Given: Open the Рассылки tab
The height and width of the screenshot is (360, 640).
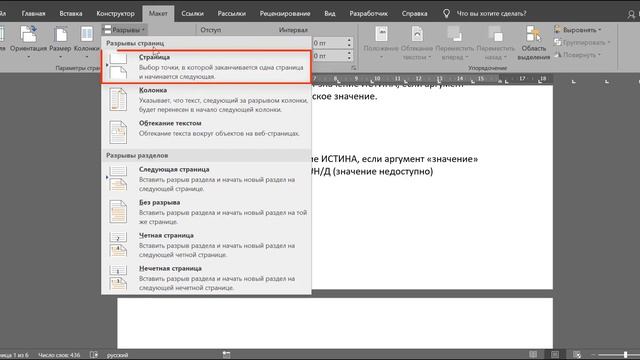Looking at the screenshot, I should pos(231,13).
